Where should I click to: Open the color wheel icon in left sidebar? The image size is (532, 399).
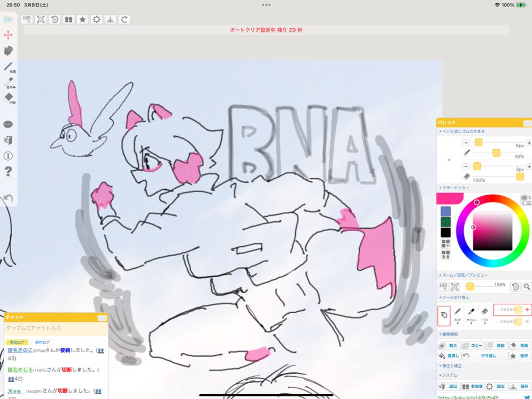click(x=8, y=19)
